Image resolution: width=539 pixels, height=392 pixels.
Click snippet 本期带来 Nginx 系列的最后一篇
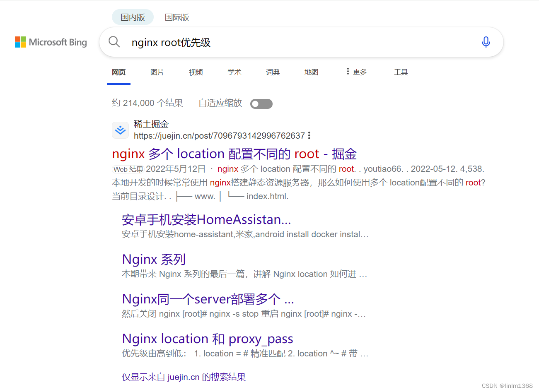tap(184, 274)
